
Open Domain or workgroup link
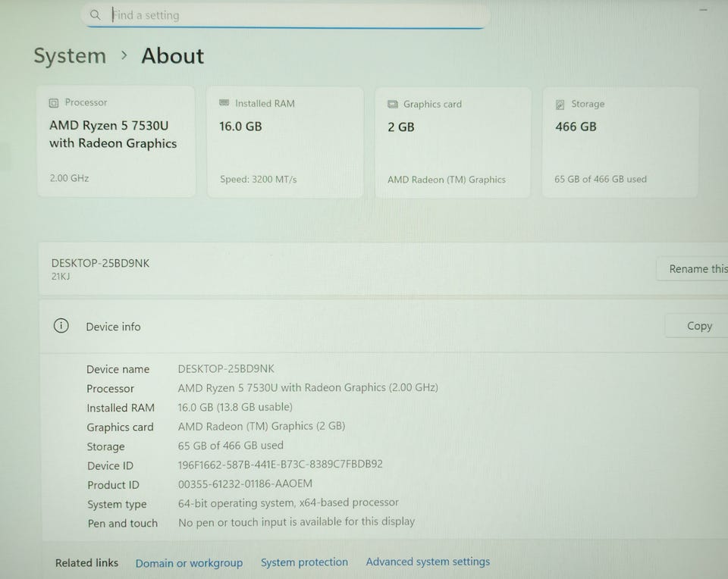tap(189, 563)
